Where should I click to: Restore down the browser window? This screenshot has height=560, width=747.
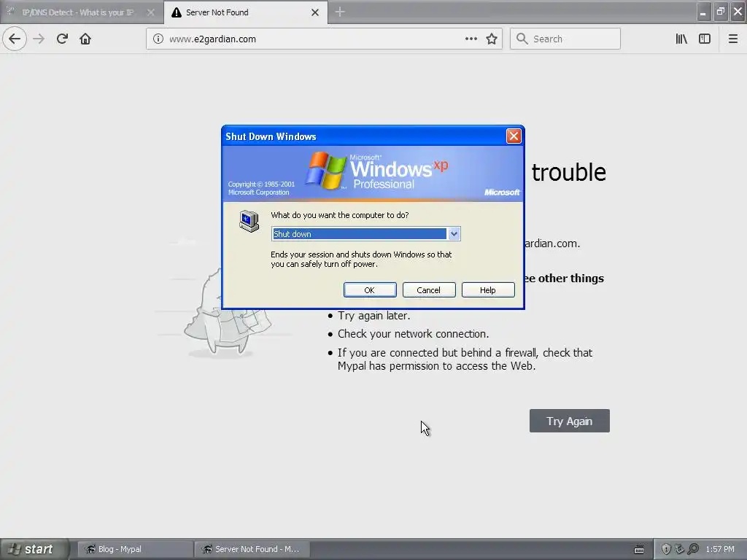(x=720, y=12)
